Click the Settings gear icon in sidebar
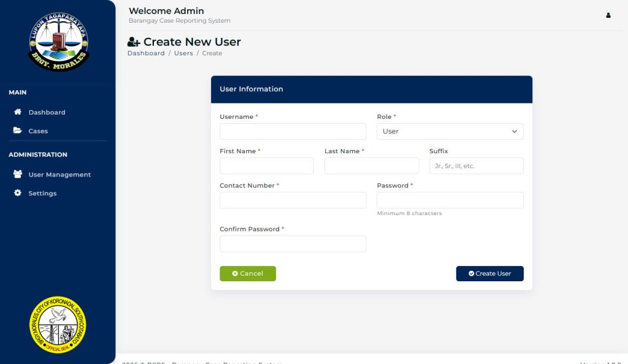 pyautogui.click(x=18, y=193)
